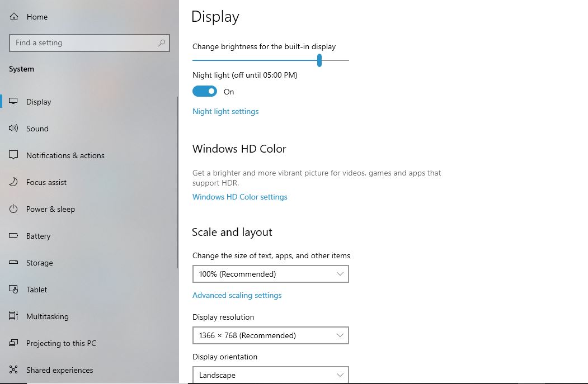This screenshot has width=588, height=384.
Task: Adjust the built-in display brightness slider
Action: (x=319, y=60)
